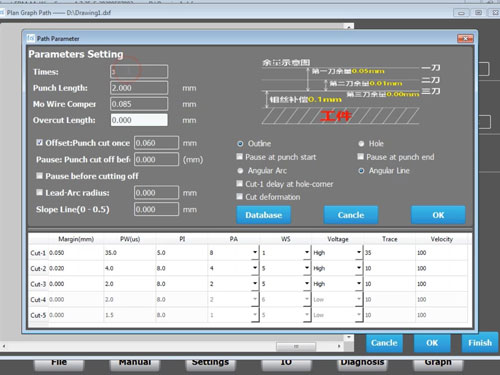Screen dimensions: 500x375
Task: Open Cut-3 WS dropdown
Action: [307, 284]
